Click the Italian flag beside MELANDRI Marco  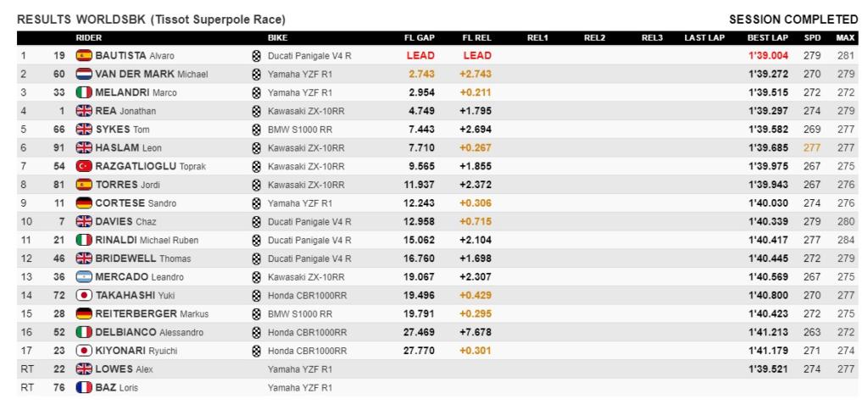(83, 92)
